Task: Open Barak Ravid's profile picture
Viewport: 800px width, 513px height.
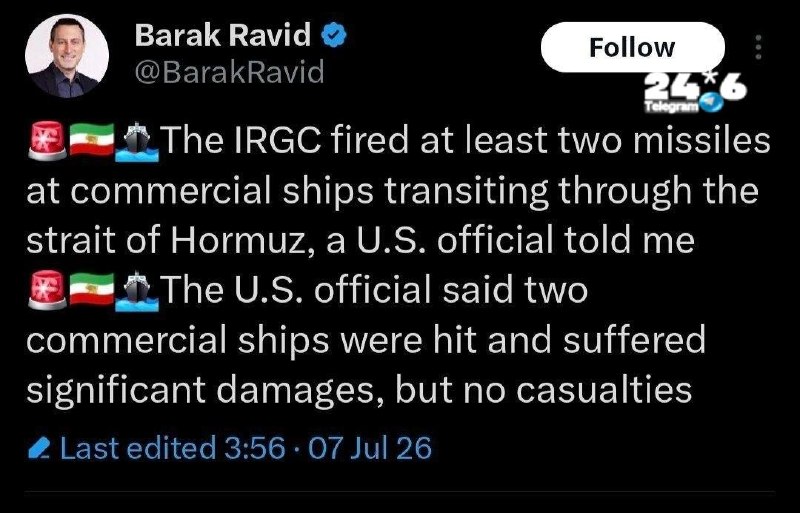Action: [67, 56]
